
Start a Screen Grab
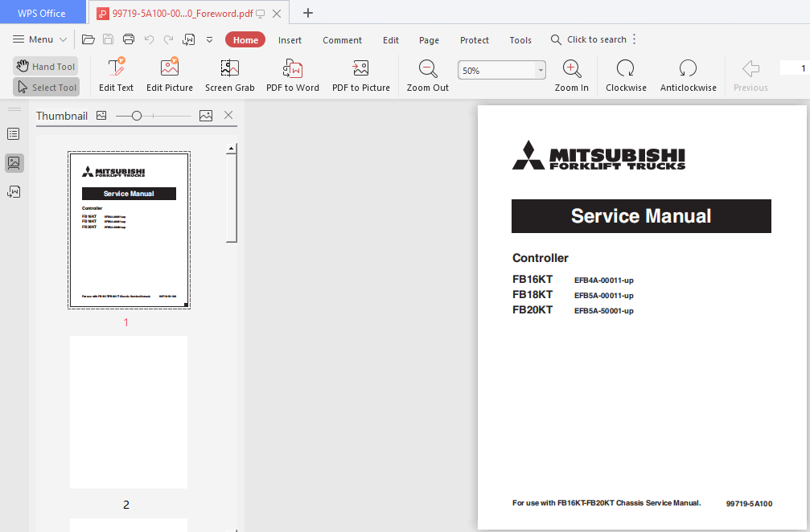pyautogui.click(x=230, y=75)
